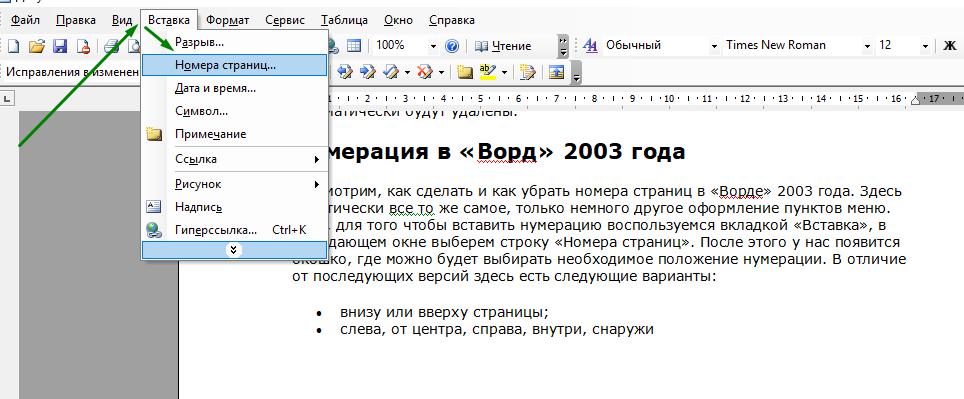
Task: Click the horizontal ruler at mark 10
Action: pyautogui.click(x=669, y=98)
